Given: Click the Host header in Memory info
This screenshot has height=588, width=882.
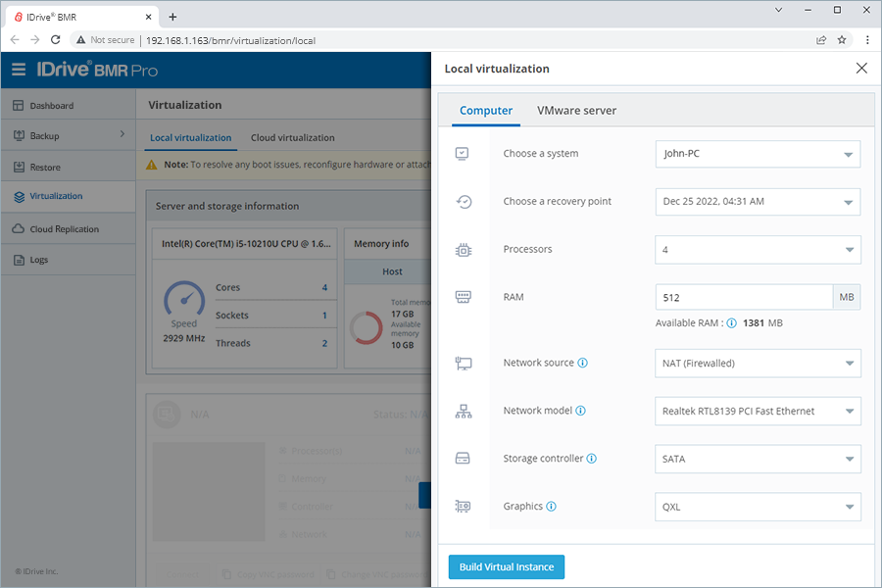Looking at the screenshot, I should tap(392, 271).
